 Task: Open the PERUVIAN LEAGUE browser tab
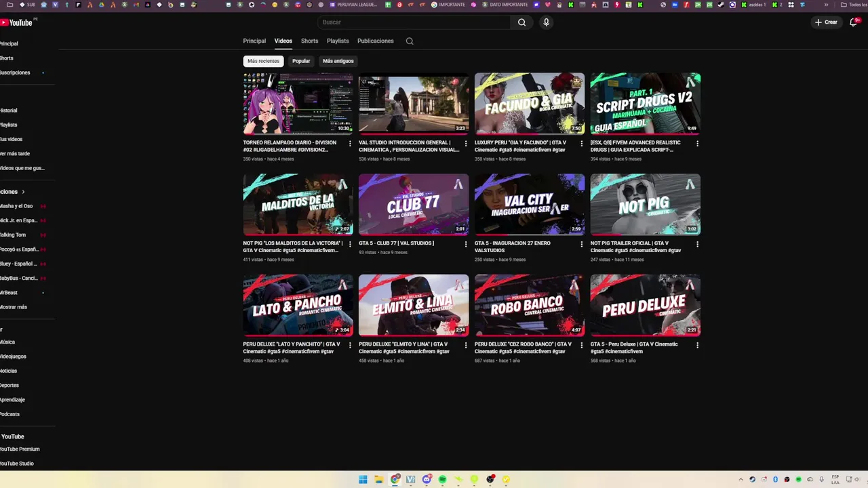pyautogui.click(x=353, y=5)
